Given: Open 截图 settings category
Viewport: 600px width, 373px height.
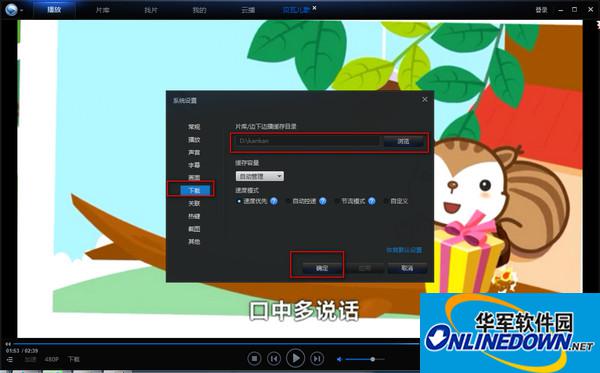Looking at the screenshot, I should pyautogui.click(x=194, y=229).
